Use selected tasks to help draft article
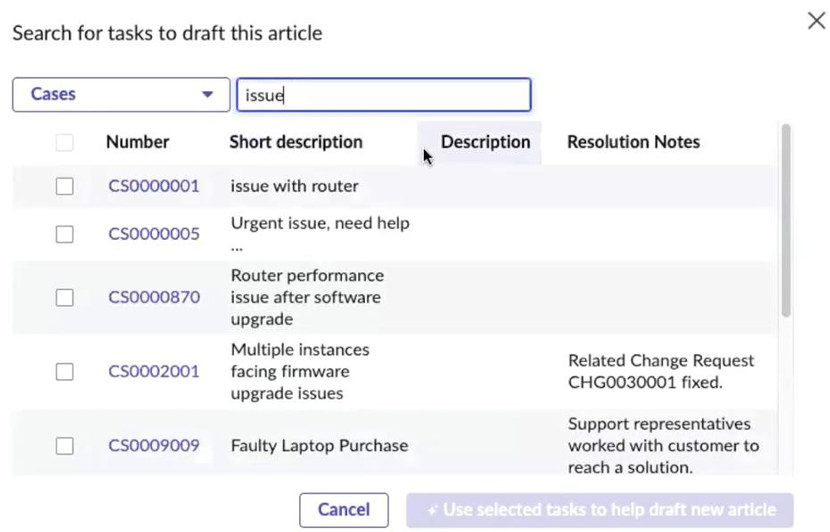830x532 pixels. tap(600, 510)
